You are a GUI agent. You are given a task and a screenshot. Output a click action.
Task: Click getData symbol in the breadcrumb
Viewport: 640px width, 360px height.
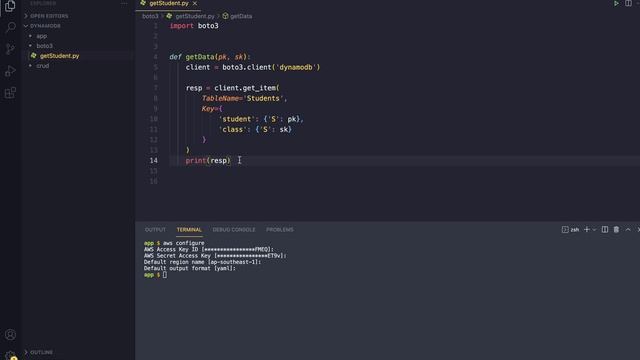point(241,16)
